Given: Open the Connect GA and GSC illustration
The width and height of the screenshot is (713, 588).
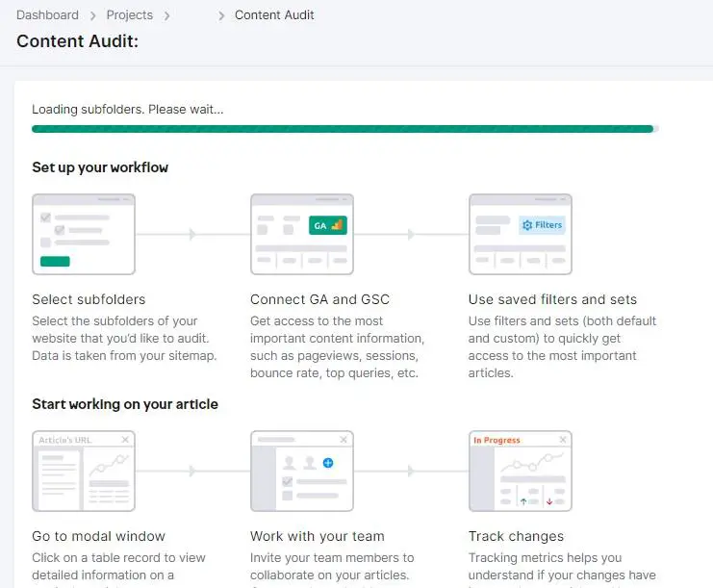Looking at the screenshot, I should (x=302, y=234).
